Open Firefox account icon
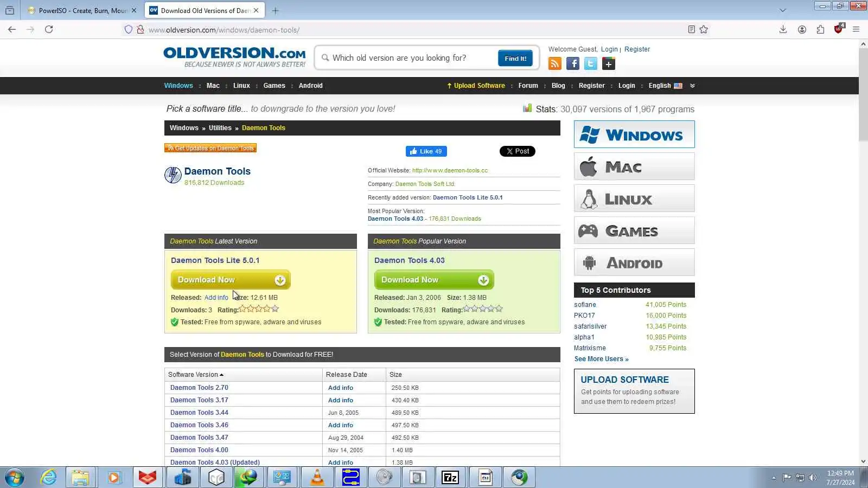The image size is (868, 488). tap(802, 29)
